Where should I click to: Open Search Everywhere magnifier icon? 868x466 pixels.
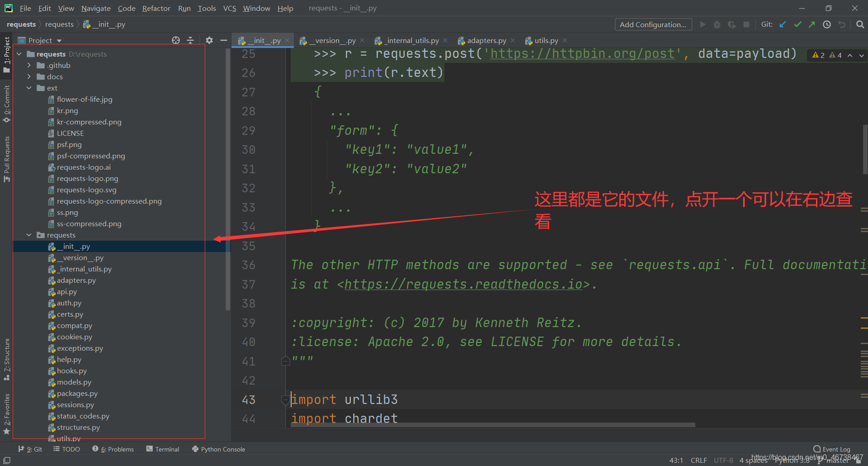pyautogui.click(x=860, y=24)
